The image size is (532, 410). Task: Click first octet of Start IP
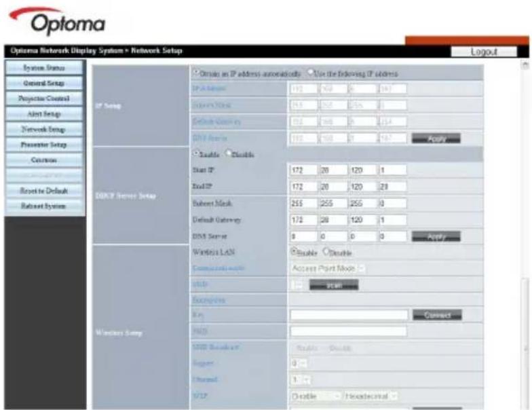click(x=303, y=170)
